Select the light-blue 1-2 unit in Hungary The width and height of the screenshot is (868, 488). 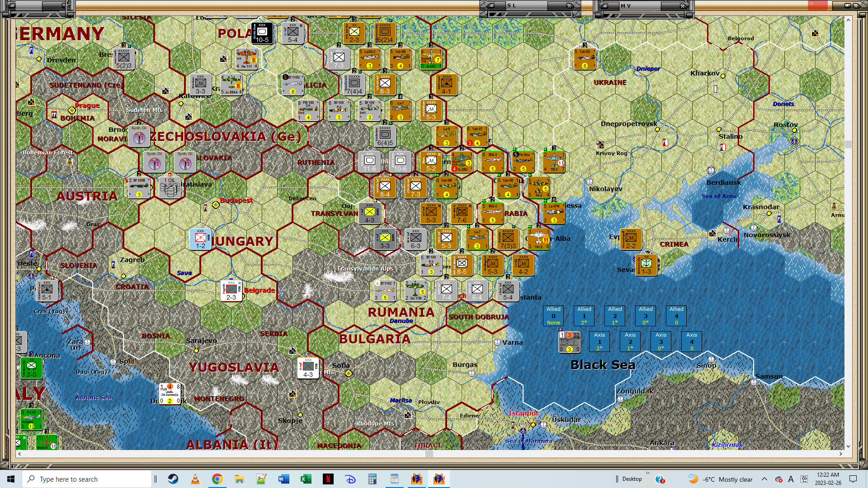201,239
